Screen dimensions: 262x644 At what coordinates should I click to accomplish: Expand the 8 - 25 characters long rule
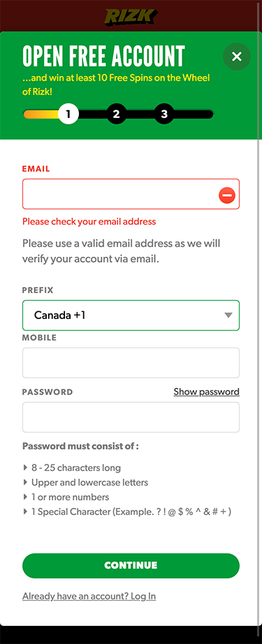[x=72, y=467]
